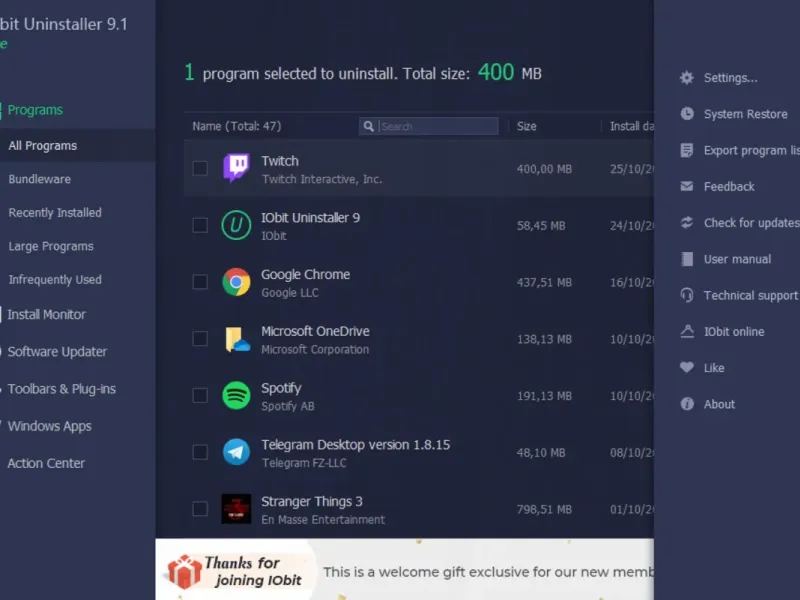800x600 pixels.
Task: Tick the Stranger Things 3 checkbox
Action: [x=200, y=509]
